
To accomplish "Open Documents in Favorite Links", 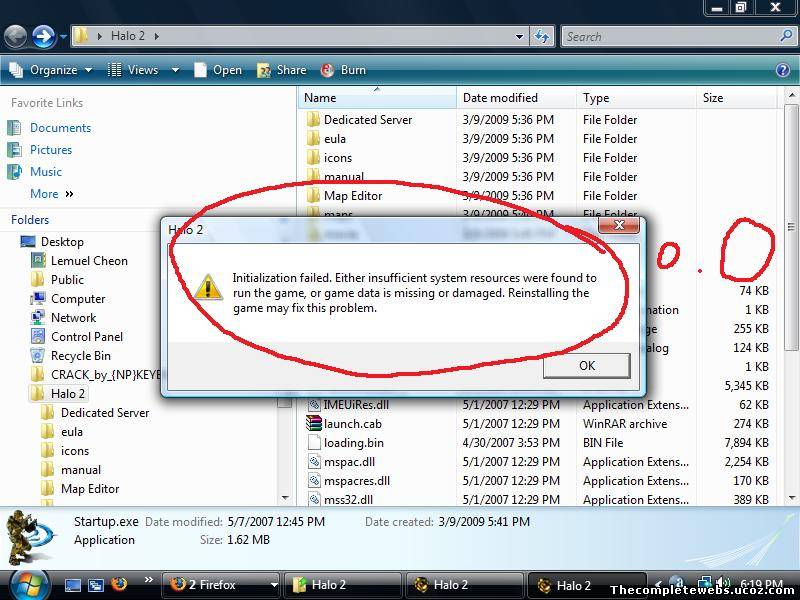I will point(60,128).
